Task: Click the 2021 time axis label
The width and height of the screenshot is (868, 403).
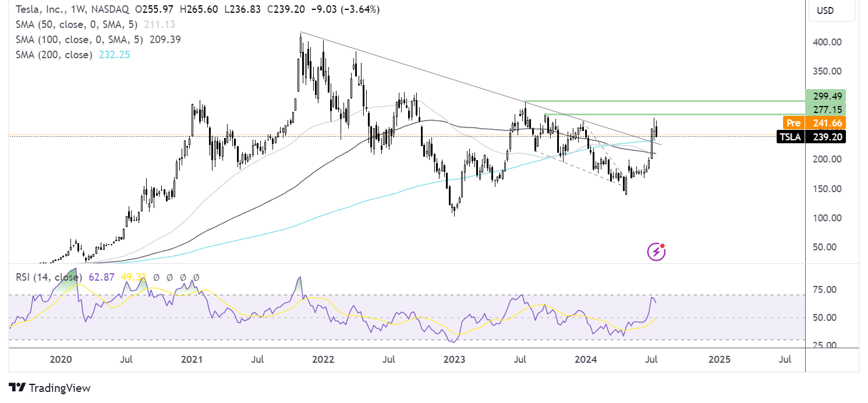Action: tap(193, 359)
